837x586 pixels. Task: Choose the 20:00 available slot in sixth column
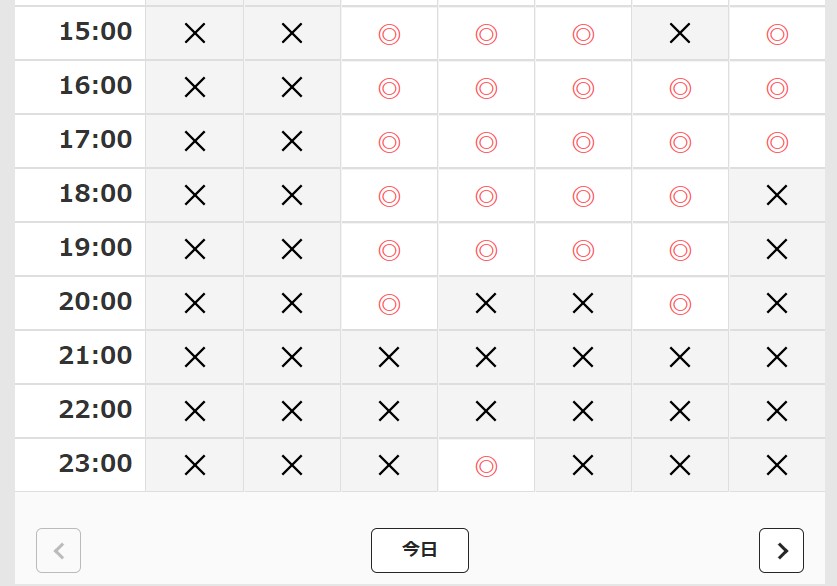tap(680, 303)
